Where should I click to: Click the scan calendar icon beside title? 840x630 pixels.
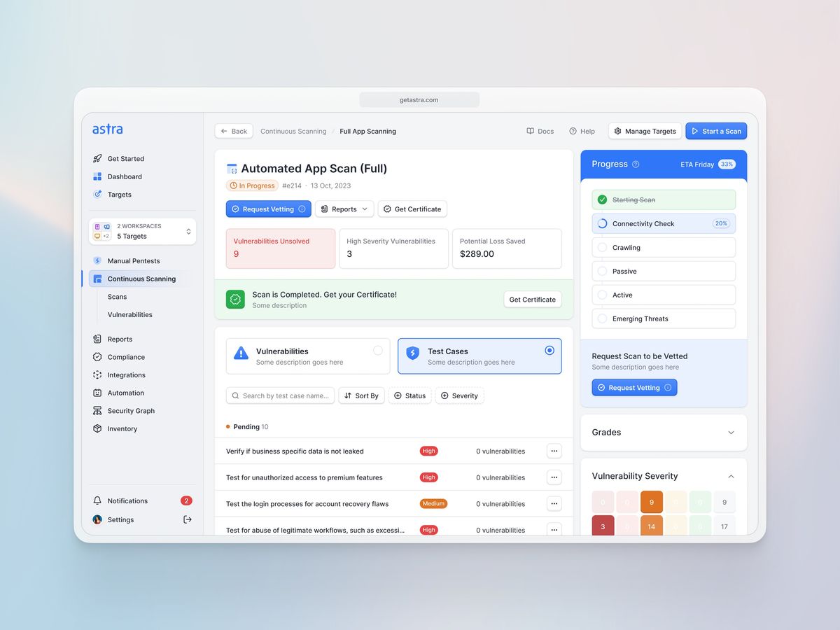[x=232, y=169]
